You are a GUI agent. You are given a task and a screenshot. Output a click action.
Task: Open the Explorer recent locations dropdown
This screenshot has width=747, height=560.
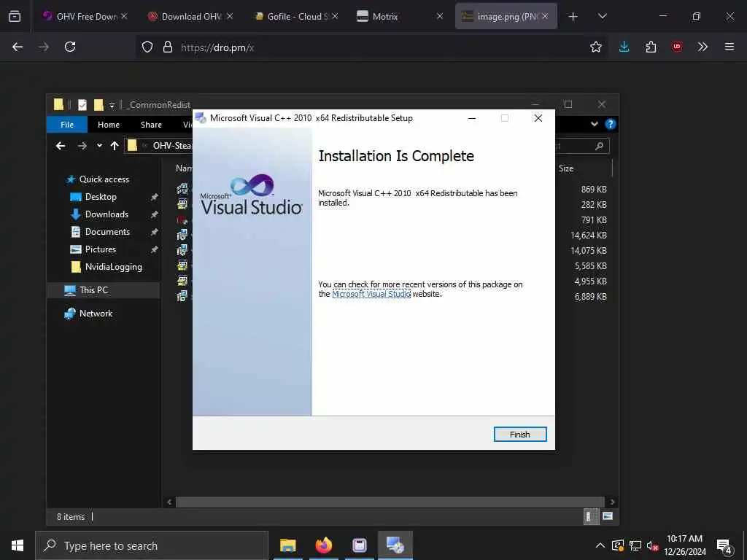99,146
